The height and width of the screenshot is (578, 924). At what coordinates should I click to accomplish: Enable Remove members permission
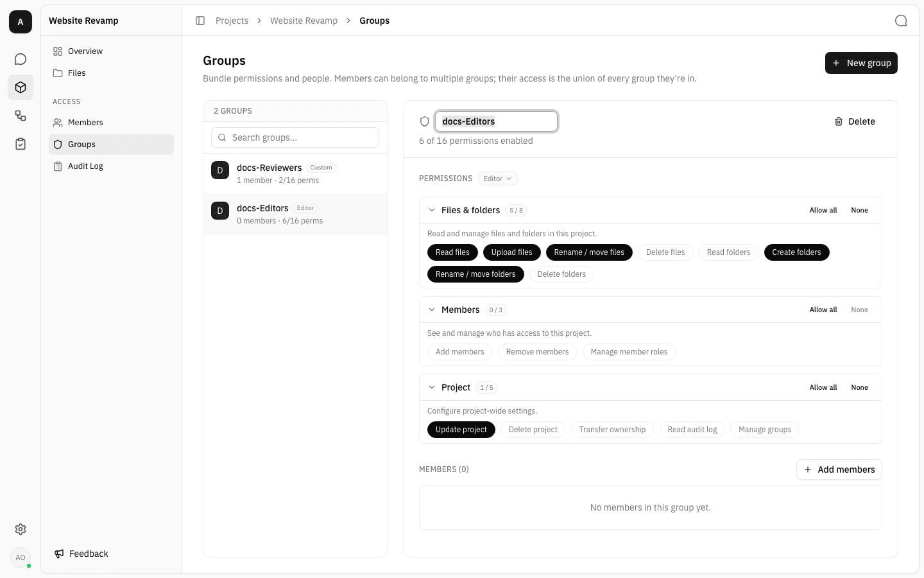(537, 352)
